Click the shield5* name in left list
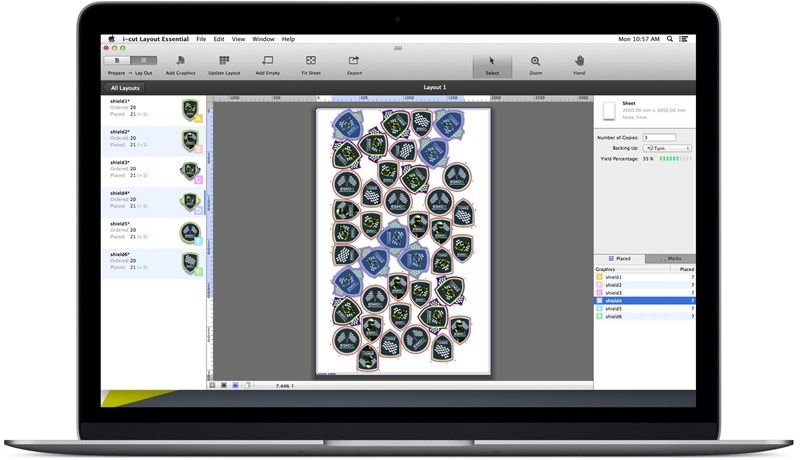This screenshot has height=460, width=800. [x=120, y=224]
